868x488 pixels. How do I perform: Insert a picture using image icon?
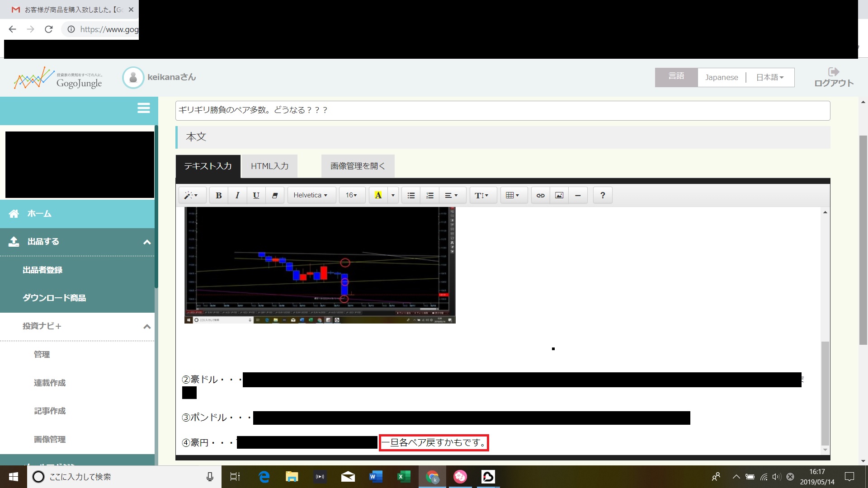coord(559,195)
